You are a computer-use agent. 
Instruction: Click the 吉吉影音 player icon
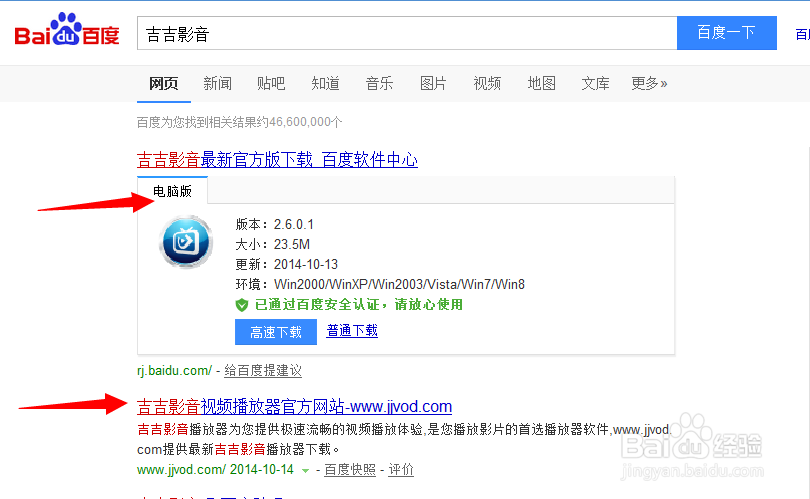(186, 241)
